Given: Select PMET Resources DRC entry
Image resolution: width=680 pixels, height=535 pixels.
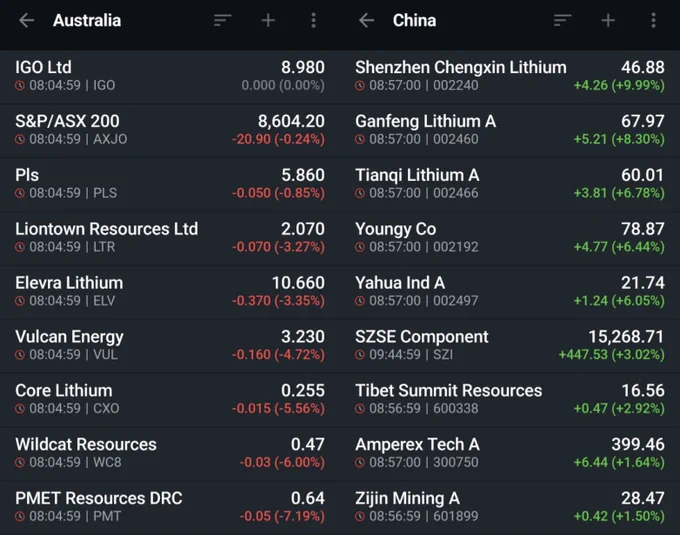Looking at the screenshot, I should pyautogui.click(x=170, y=508).
